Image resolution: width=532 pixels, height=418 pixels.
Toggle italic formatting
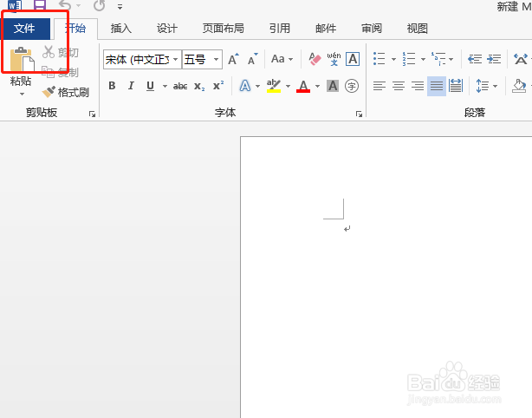[x=131, y=86]
